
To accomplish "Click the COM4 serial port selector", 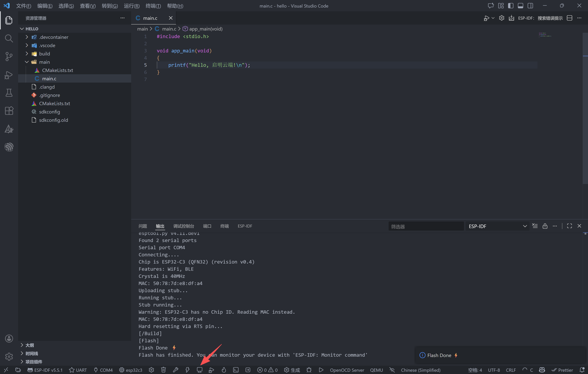I will pyautogui.click(x=103, y=370).
